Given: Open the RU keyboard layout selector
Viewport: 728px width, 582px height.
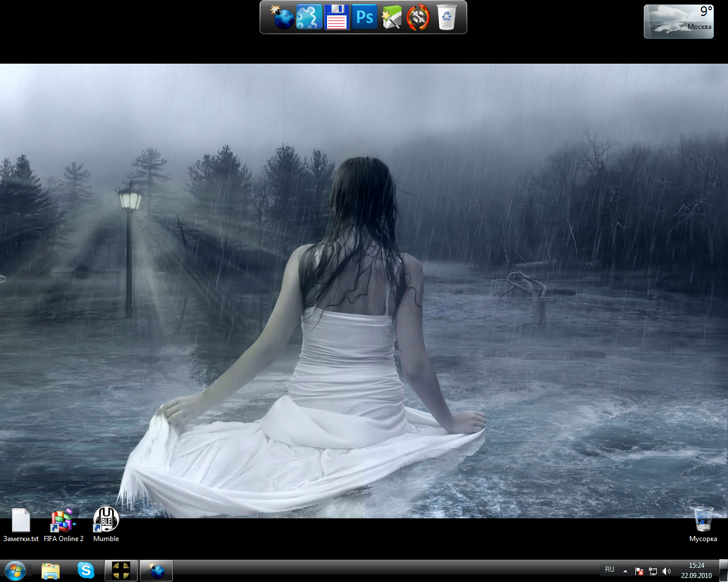Looking at the screenshot, I should click(x=610, y=569).
